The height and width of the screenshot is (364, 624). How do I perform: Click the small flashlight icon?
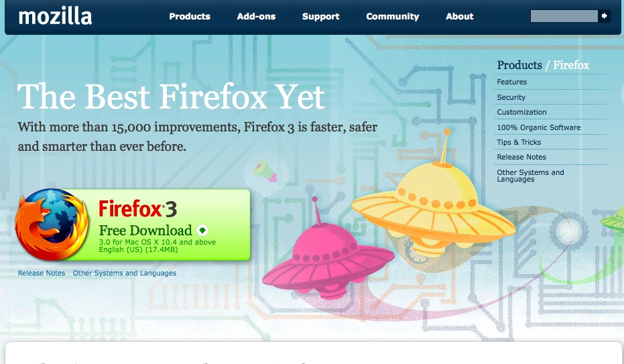point(265,171)
